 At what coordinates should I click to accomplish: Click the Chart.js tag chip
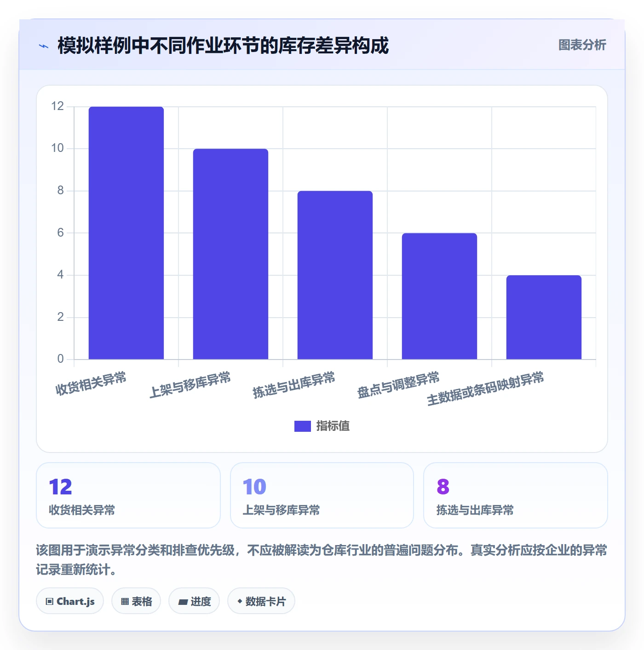70,601
